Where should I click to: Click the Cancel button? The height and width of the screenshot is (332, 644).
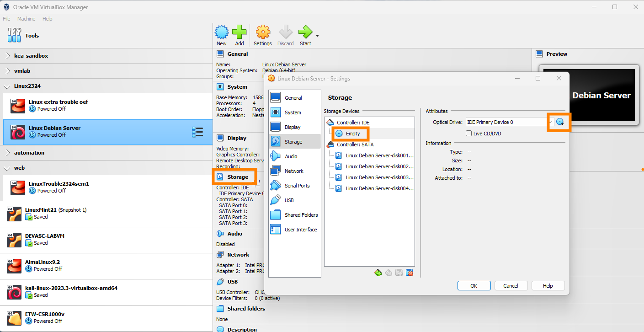point(511,286)
